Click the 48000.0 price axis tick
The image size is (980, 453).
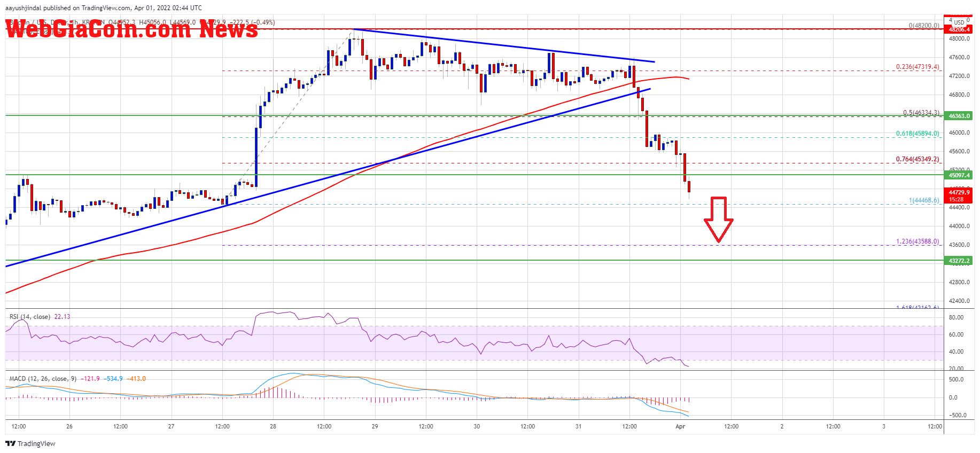pyautogui.click(x=959, y=38)
